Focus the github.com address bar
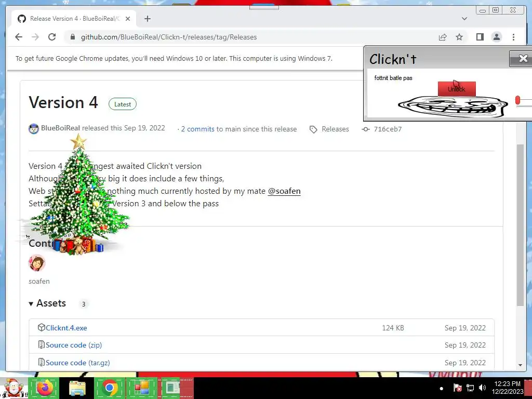The image size is (532, 399). [x=251, y=37]
